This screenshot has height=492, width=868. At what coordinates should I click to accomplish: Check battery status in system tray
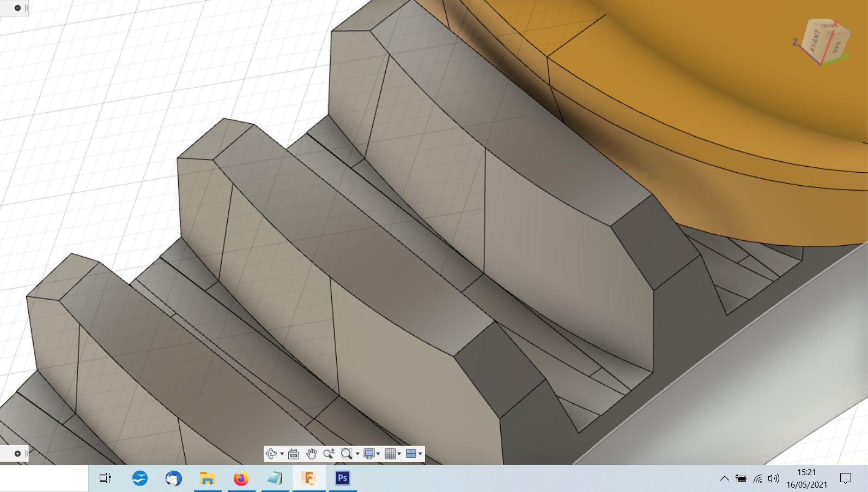pyautogui.click(x=741, y=478)
